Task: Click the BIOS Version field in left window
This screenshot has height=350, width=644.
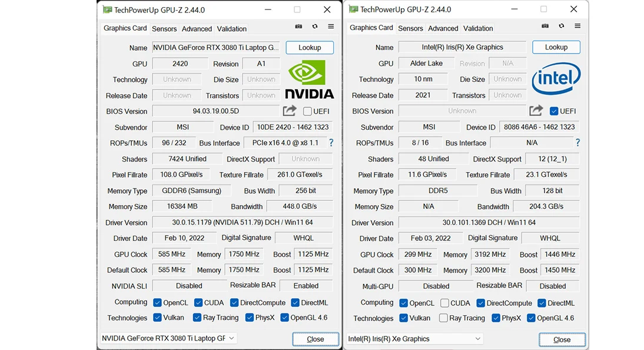Action: pos(216,111)
